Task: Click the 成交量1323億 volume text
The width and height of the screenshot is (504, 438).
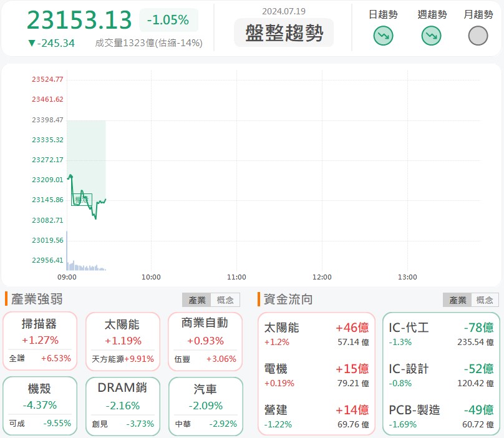Action: coord(148,43)
